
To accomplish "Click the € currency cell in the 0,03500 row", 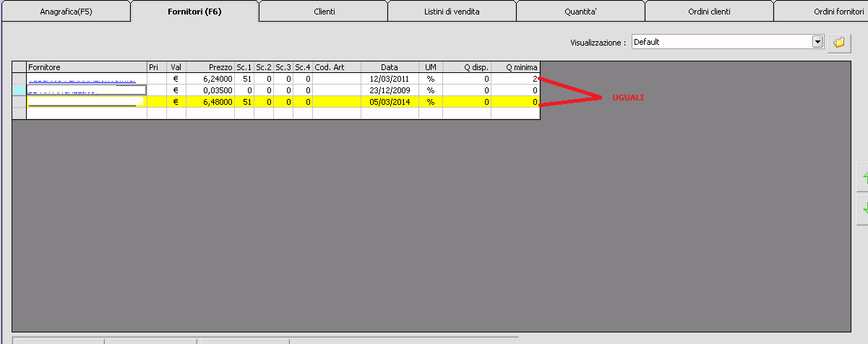I will pos(176,90).
